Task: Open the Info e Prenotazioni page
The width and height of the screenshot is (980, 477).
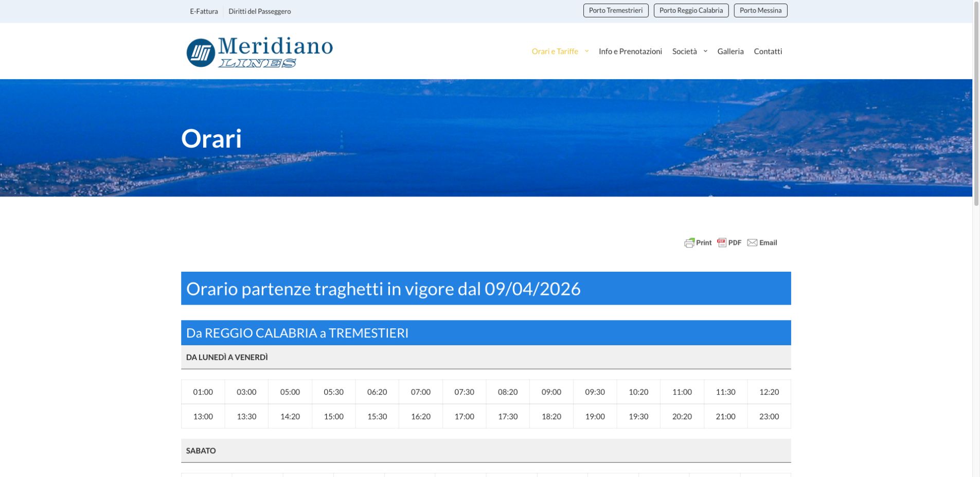Action: click(x=630, y=51)
